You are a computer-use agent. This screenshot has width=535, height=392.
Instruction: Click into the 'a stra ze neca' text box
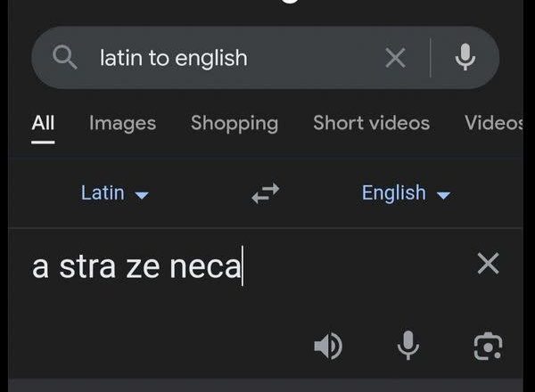tap(249, 266)
